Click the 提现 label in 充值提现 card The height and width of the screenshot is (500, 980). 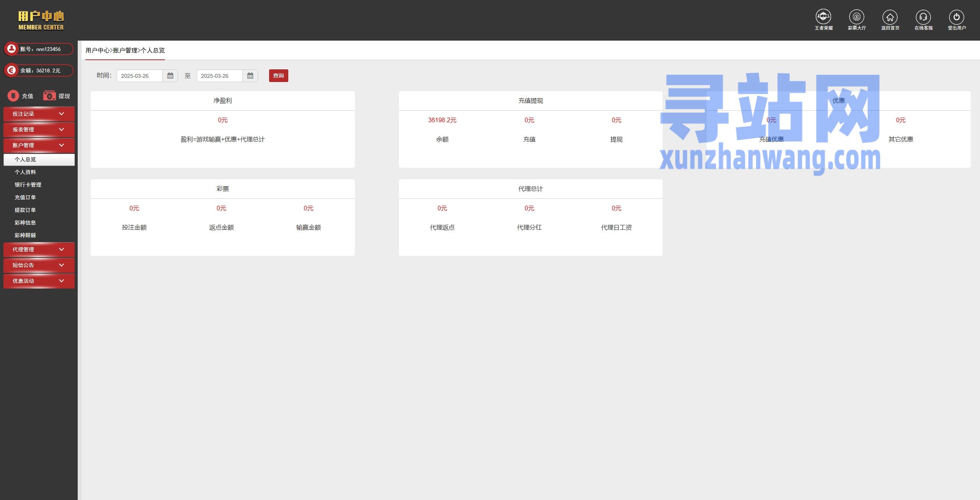coord(616,139)
